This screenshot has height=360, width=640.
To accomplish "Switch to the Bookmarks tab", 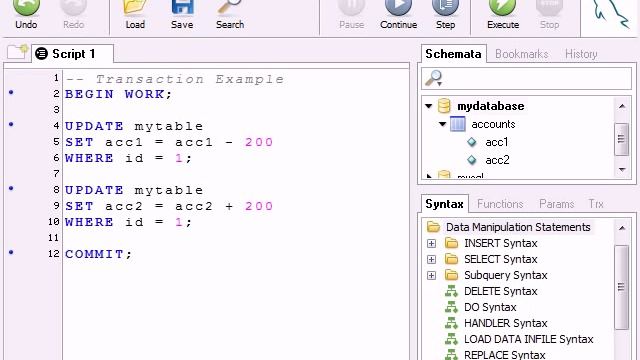I will click(521, 53).
